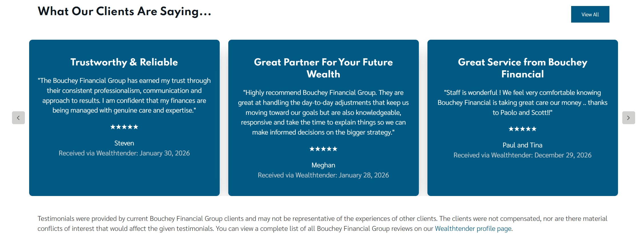Click the View All button

click(590, 14)
